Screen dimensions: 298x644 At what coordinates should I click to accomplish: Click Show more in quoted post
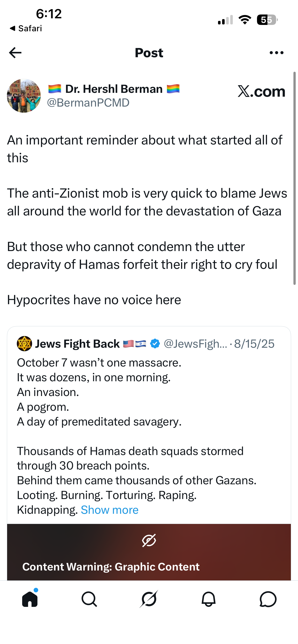tap(110, 510)
